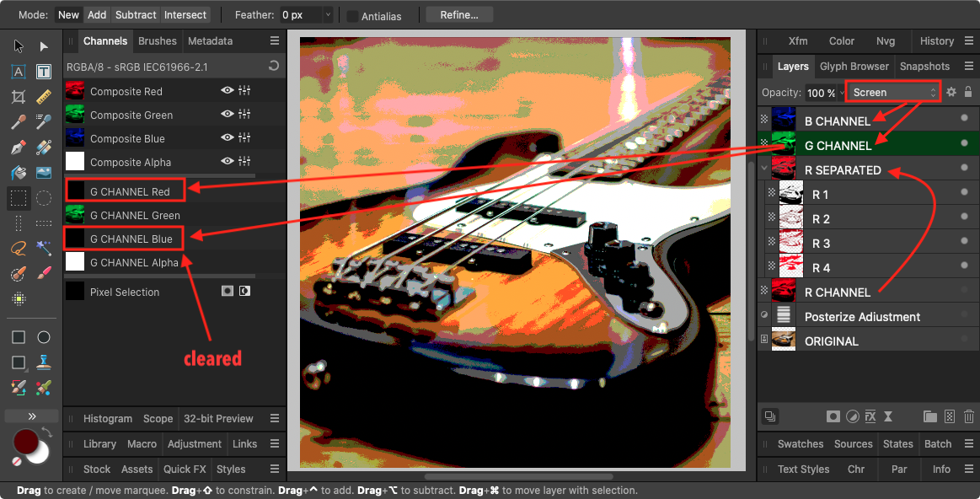Screen dimensions: 980x499
Task: Switch to the Brushes tab
Action: click(157, 40)
